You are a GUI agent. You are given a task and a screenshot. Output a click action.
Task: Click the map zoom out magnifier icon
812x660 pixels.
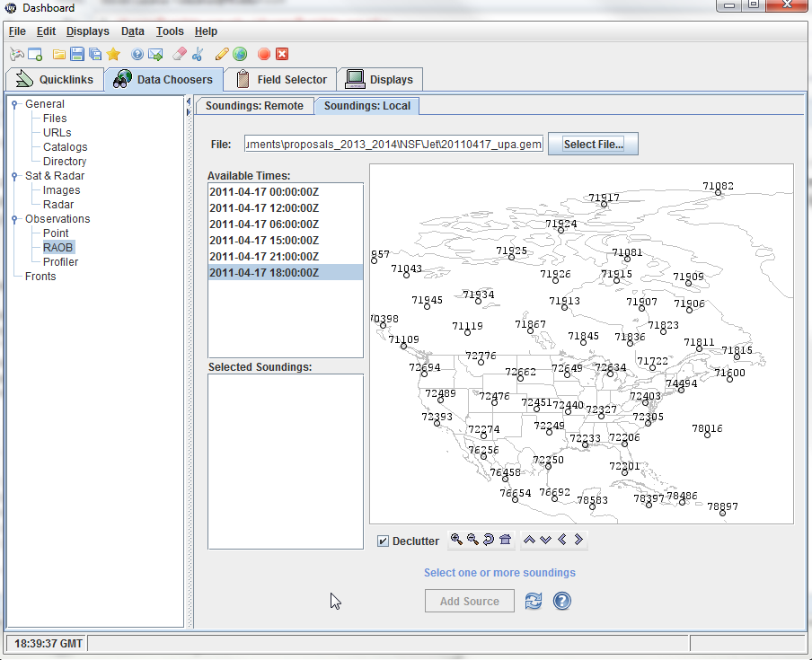[472, 540]
